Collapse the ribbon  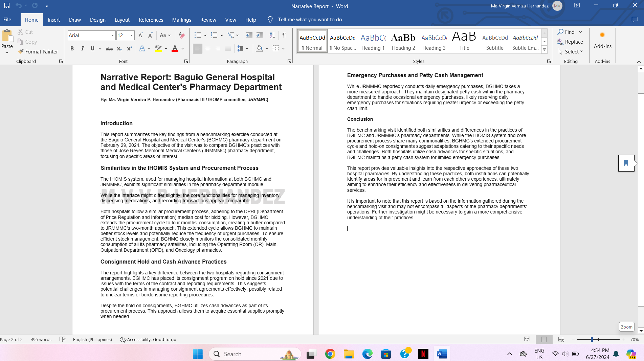(x=639, y=62)
